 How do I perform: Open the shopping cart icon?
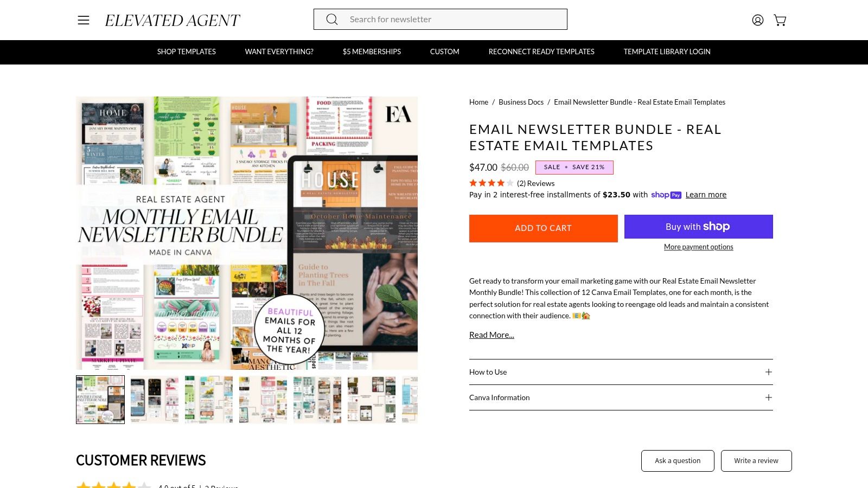click(780, 20)
